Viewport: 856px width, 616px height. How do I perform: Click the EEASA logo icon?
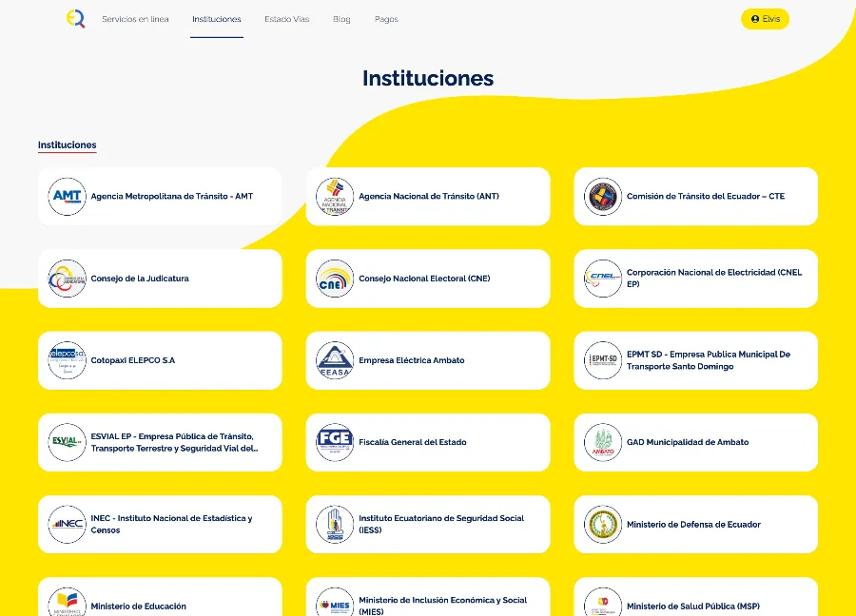tap(335, 360)
